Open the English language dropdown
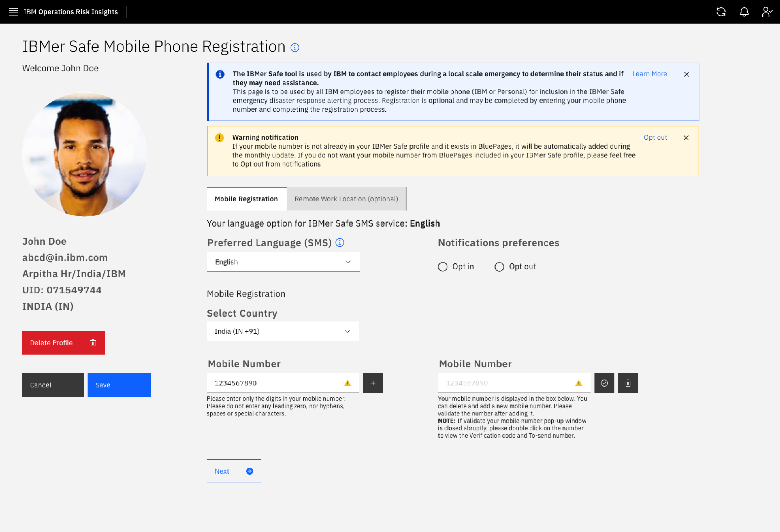The height and width of the screenshot is (532, 780). click(283, 262)
